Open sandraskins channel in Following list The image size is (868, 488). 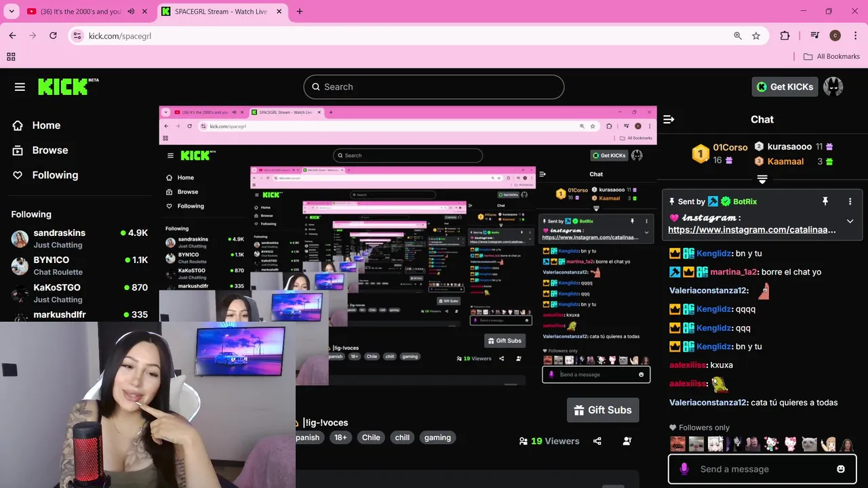[79, 239]
